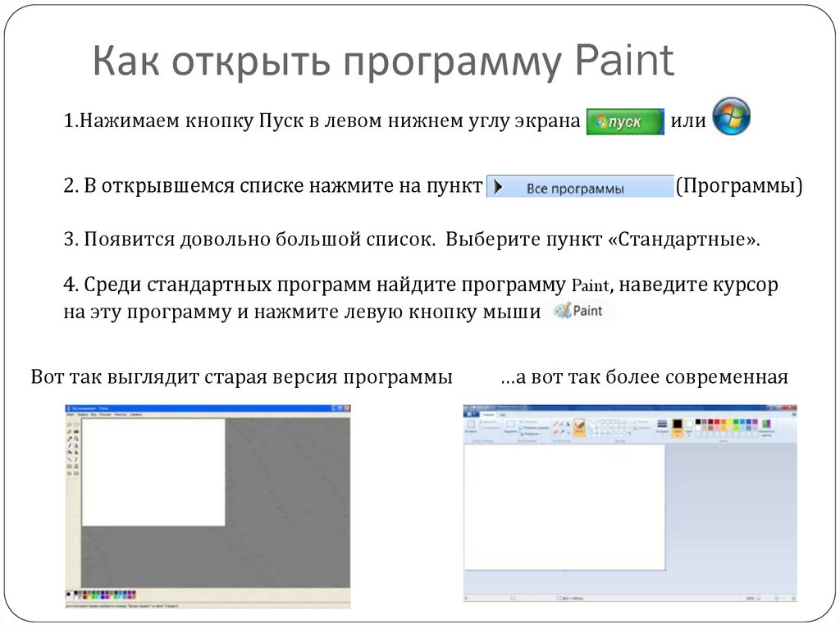
Task: Select the Fill bucket tool in old Paint toolbox
Action: 76,432
